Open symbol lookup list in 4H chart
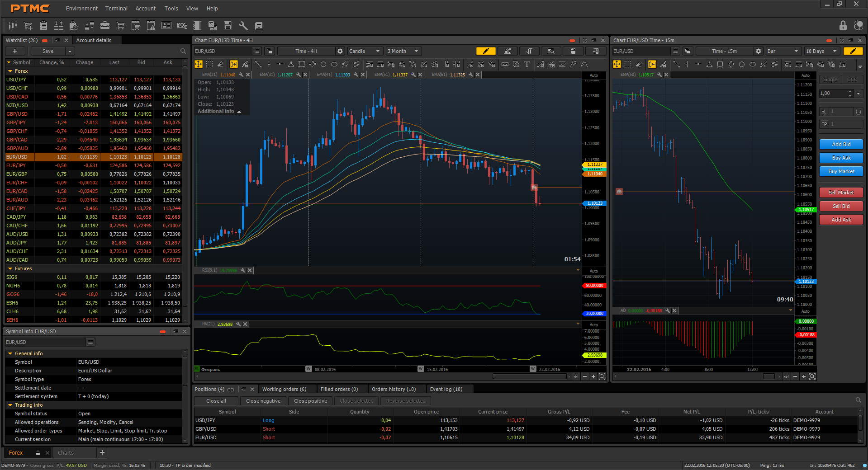 click(257, 51)
